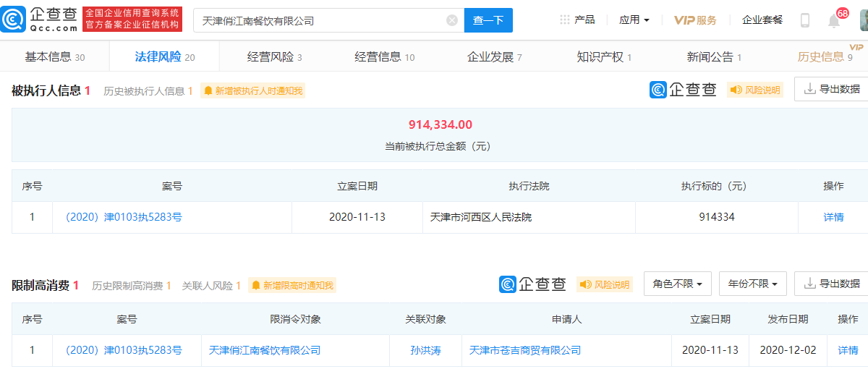
Task: Click the 查一下 search button
Action: click(x=488, y=20)
